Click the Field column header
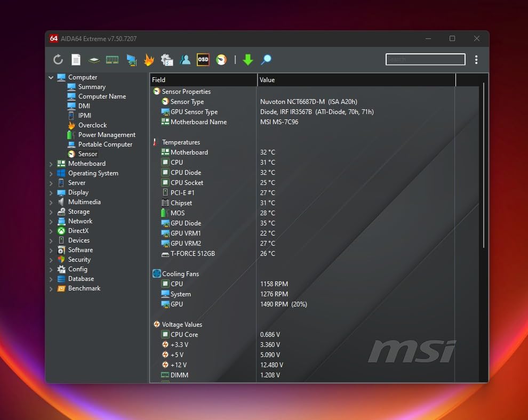This screenshot has height=420, width=528. click(x=203, y=80)
